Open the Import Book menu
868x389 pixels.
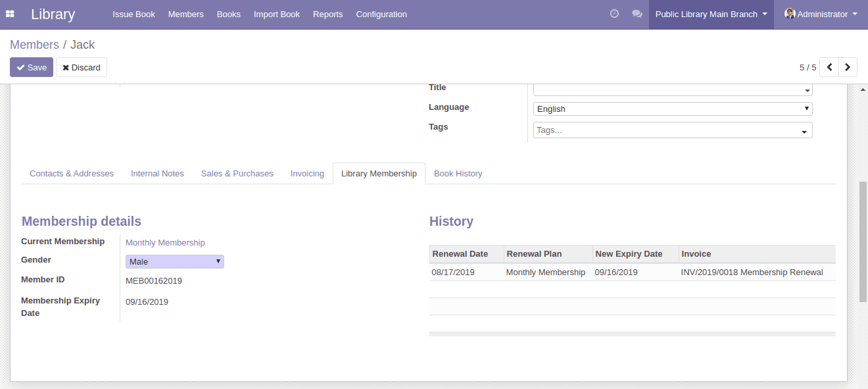pyautogui.click(x=276, y=14)
